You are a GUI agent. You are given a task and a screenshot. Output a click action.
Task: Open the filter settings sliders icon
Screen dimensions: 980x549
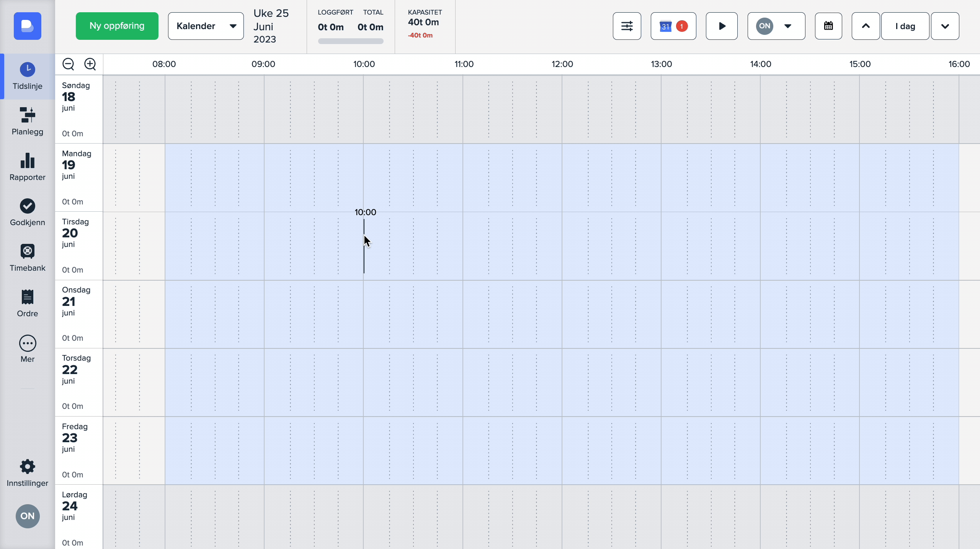(x=627, y=26)
